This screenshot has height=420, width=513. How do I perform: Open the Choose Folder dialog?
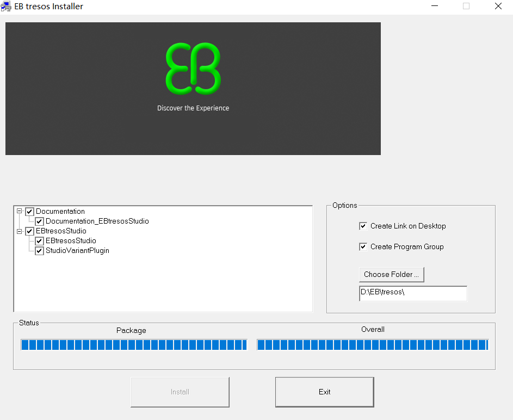pyautogui.click(x=391, y=274)
